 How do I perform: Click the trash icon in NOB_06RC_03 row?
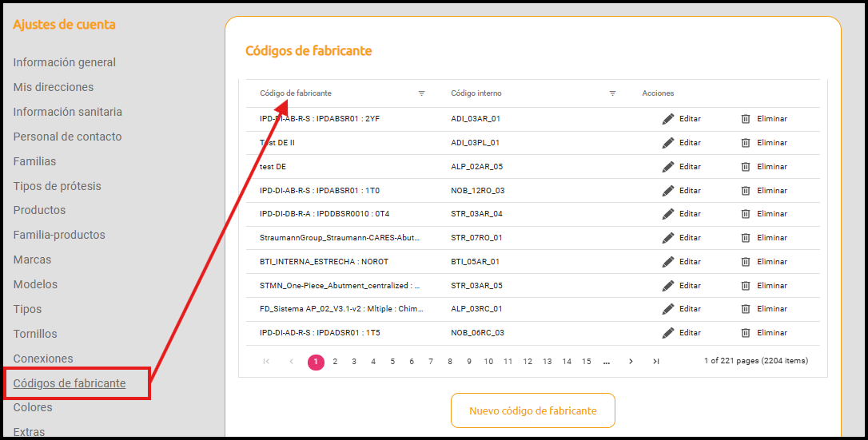[x=746, y=333]
